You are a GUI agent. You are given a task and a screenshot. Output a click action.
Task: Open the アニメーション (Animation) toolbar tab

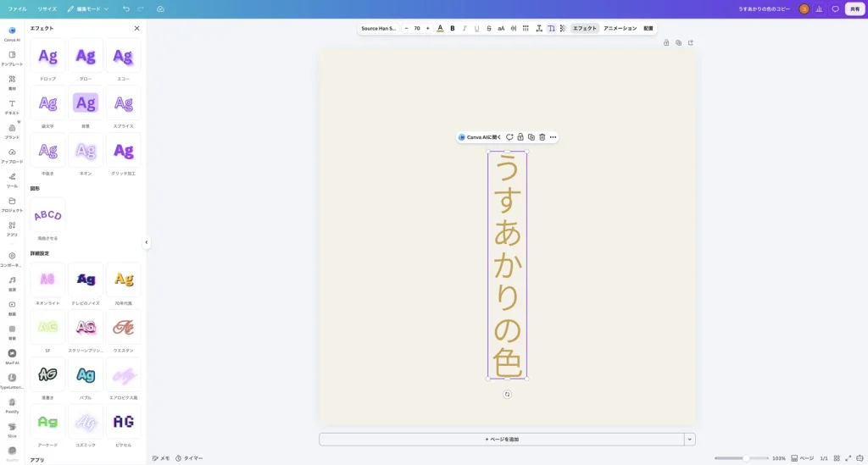click(620, 28)
